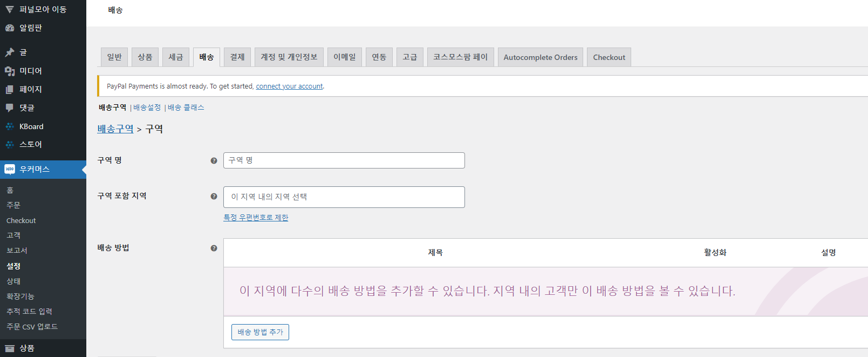Switch to the 결제 tab
Image resolution: width=868 pixels, height=357 pixels.
click(237, 57)
